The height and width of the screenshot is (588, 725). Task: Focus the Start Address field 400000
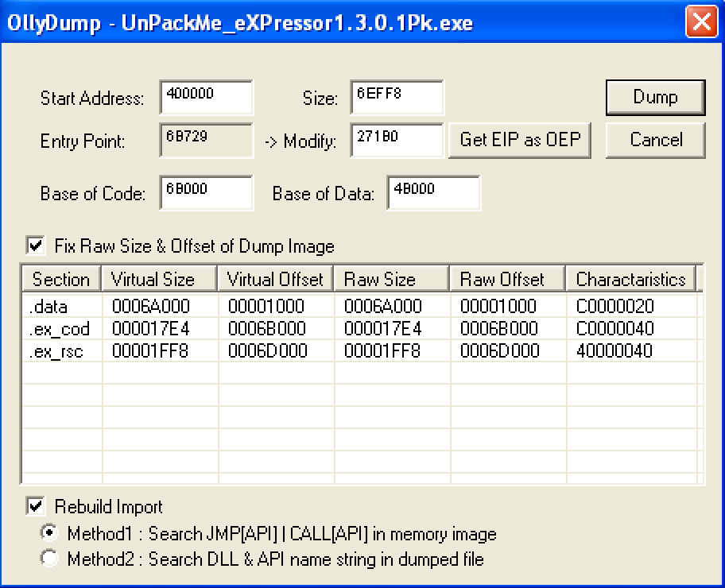(206, 97)
